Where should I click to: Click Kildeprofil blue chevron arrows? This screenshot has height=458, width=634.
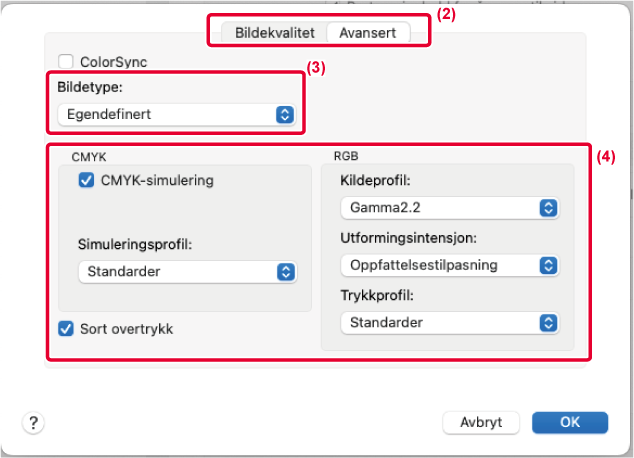548,208
